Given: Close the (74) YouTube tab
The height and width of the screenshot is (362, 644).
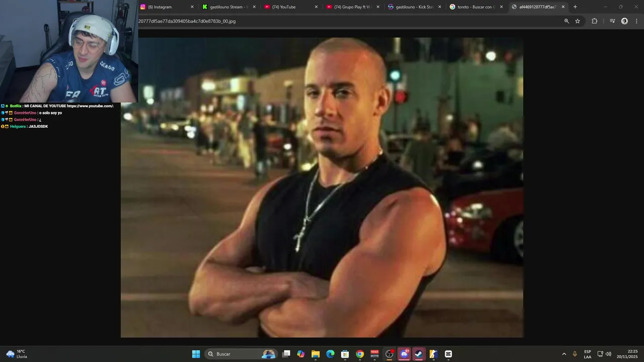Looking at the screenshot, I should pos(316,7).
